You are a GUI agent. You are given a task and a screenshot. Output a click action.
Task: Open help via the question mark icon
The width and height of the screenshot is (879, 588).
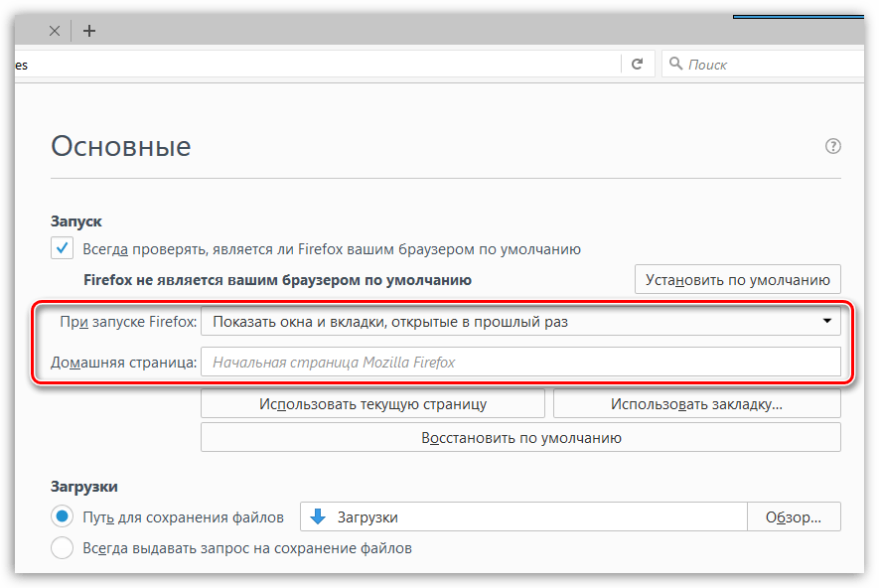[x=833, y=146]
